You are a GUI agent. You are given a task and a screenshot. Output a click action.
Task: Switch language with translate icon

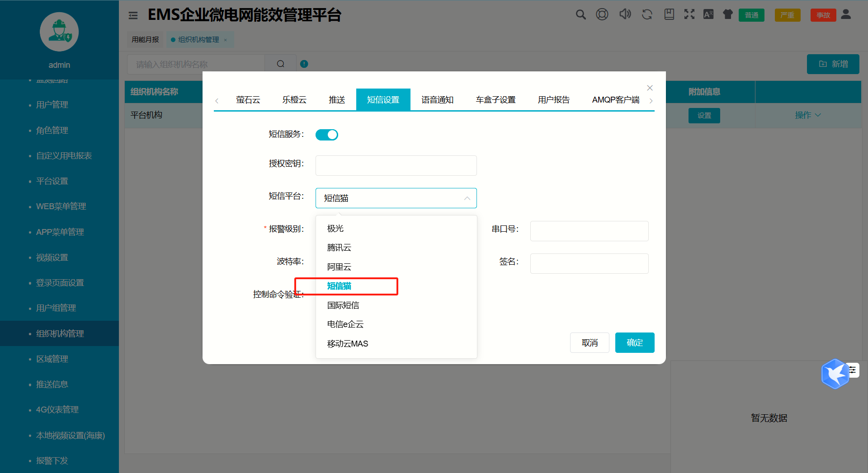tap(708, 14)
